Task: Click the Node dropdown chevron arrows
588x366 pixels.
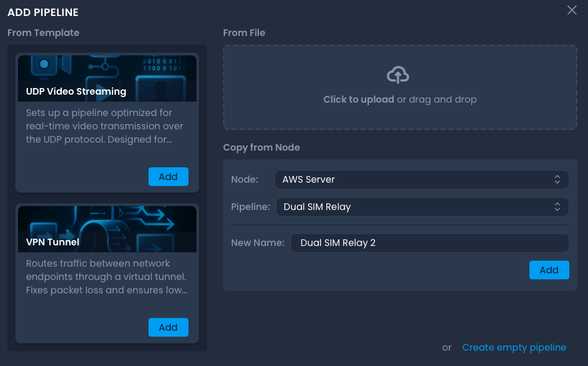Action: click(557, 179)
